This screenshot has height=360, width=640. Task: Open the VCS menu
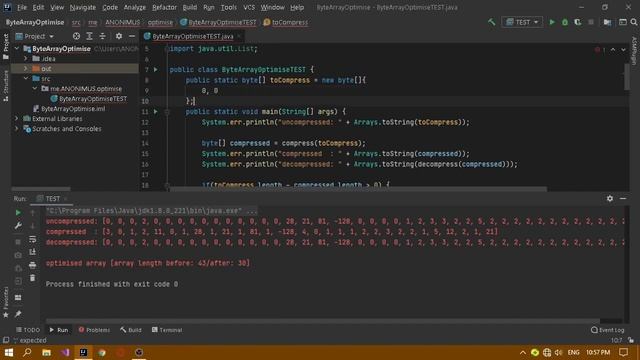point(249,7)
